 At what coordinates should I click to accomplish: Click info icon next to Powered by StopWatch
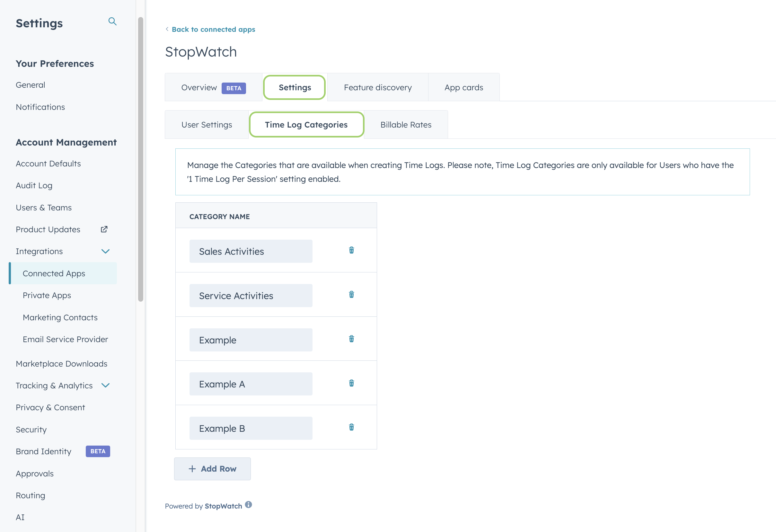248,505
